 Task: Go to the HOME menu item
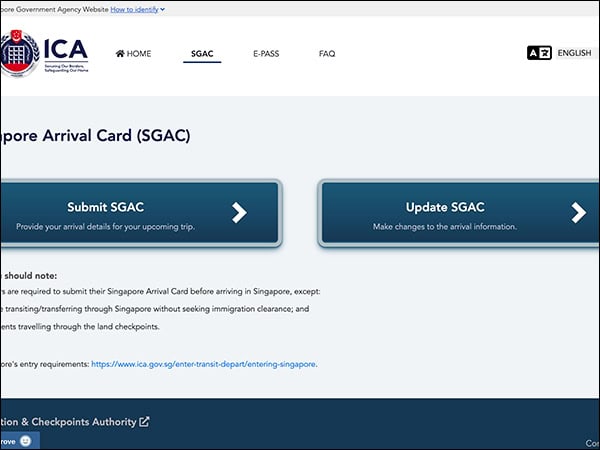point(133,54)
